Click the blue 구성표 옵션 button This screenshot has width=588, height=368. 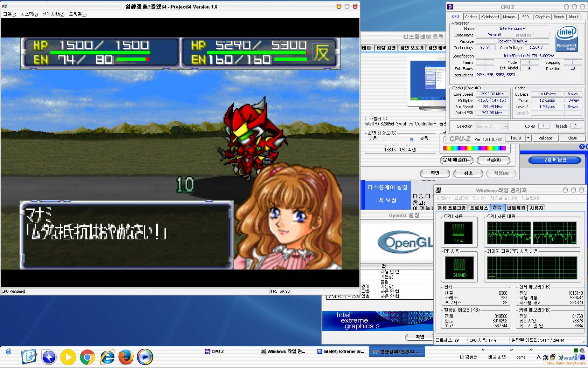pyautogui.click(x=555, y=160)
